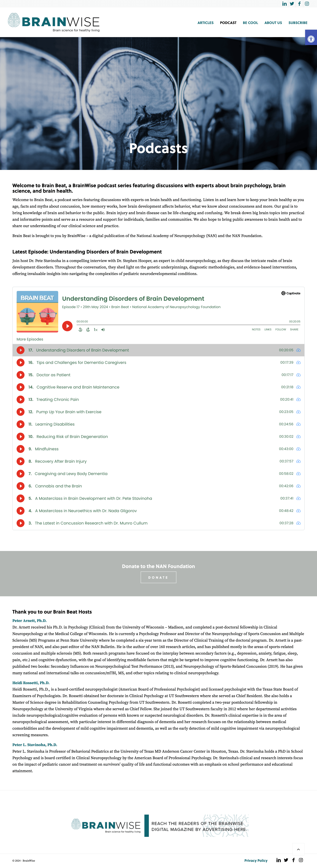Download episode 7 via cloud icon
The width and height of the screenshot is (317, 868).
(x=298, y=474)
